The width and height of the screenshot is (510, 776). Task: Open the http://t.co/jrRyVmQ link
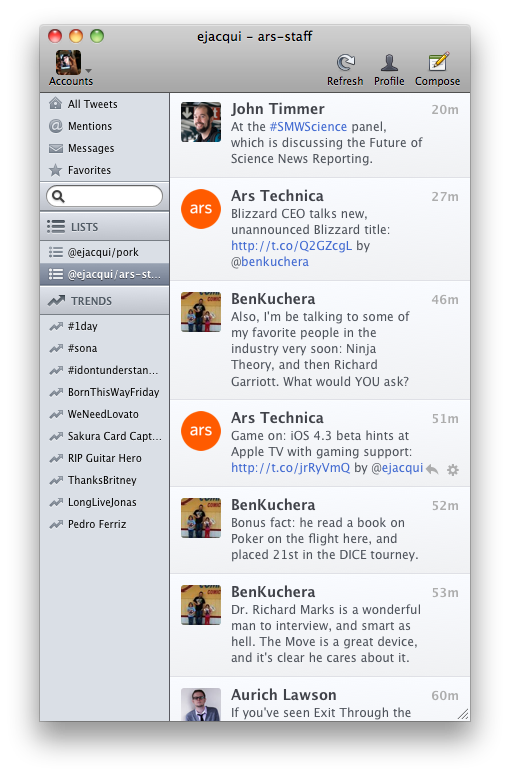[290, 468]
